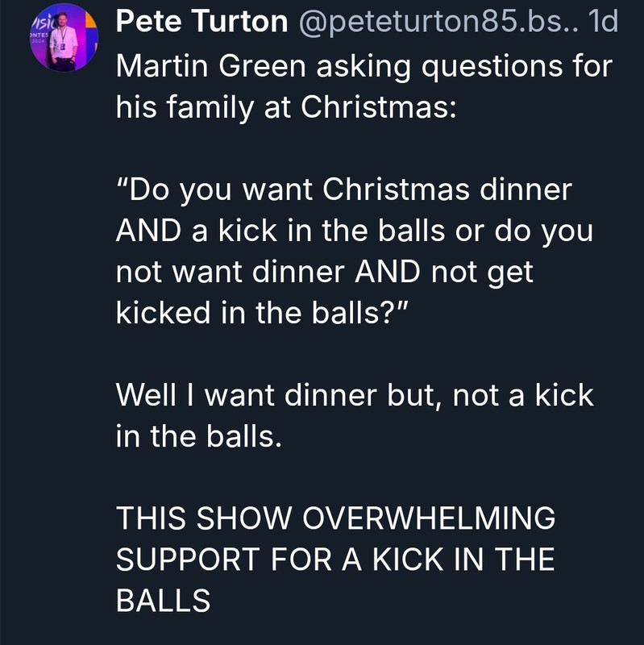Click the "Well I want dinner but, not a kick" line
The image size is (644, 645).
pos(355,395)
